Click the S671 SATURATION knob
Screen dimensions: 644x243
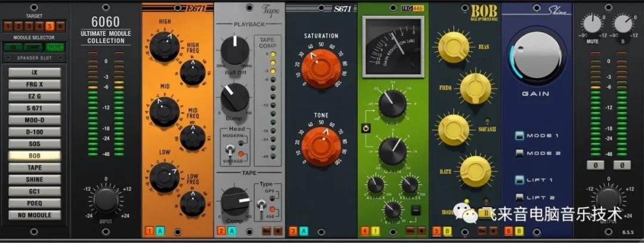(x=321, y=68)
